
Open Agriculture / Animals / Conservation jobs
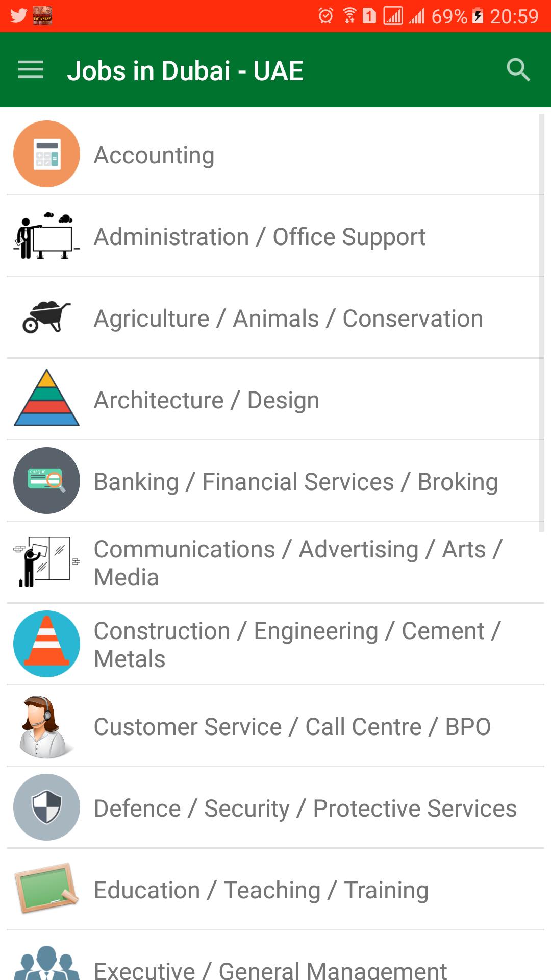click(x=275, y=317)
